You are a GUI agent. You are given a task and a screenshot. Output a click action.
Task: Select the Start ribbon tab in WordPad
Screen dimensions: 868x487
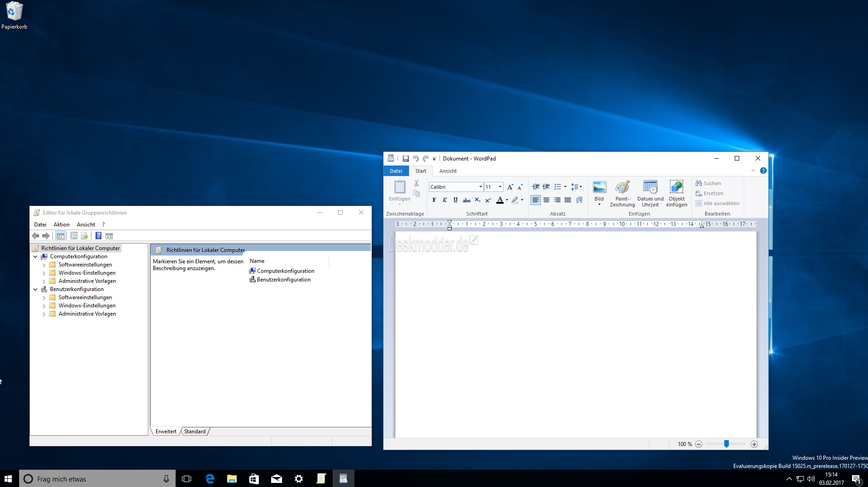click(420, 171)
